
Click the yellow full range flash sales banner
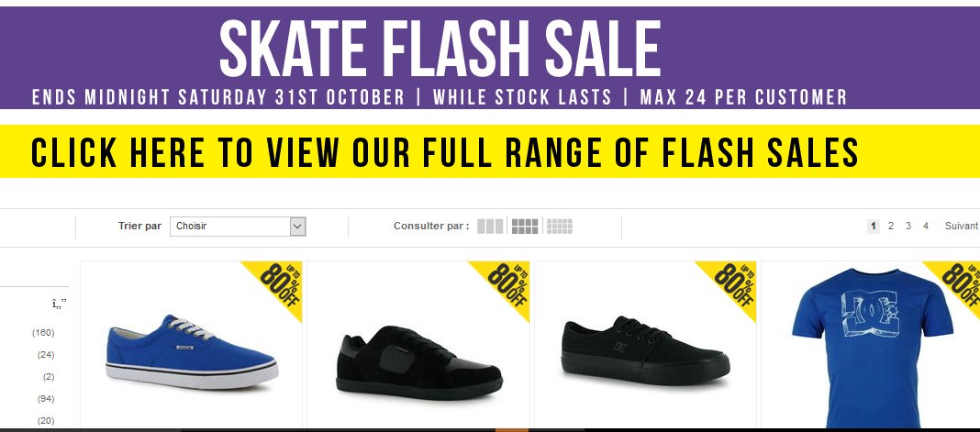pos(445,152)
